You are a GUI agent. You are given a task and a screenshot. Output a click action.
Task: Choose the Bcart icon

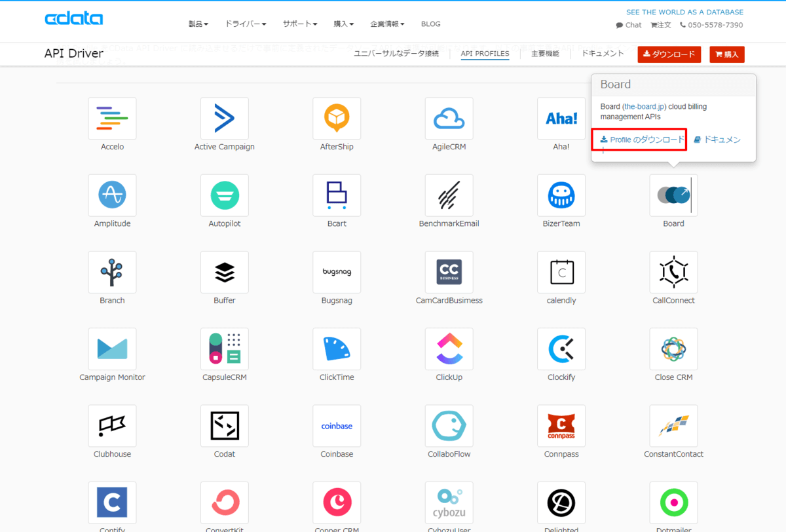337,195
